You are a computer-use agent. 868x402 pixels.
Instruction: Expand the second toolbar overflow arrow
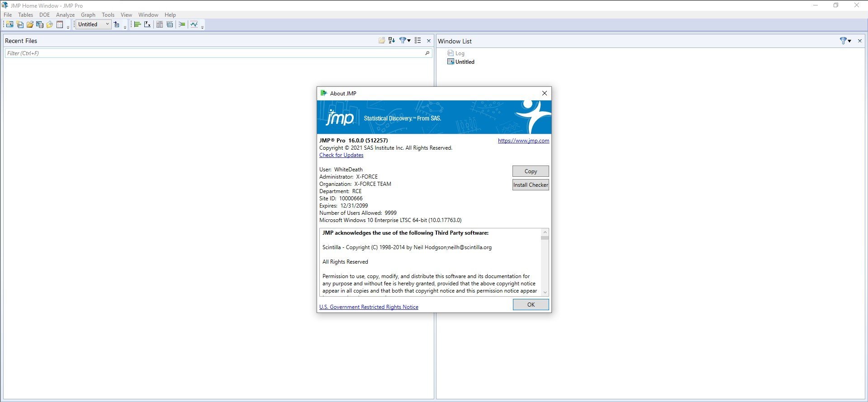coord(125,27)
